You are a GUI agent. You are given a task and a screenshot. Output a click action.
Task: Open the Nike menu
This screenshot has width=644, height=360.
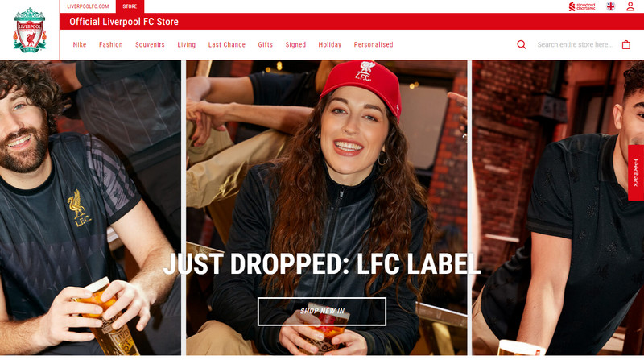coord(80,44)
